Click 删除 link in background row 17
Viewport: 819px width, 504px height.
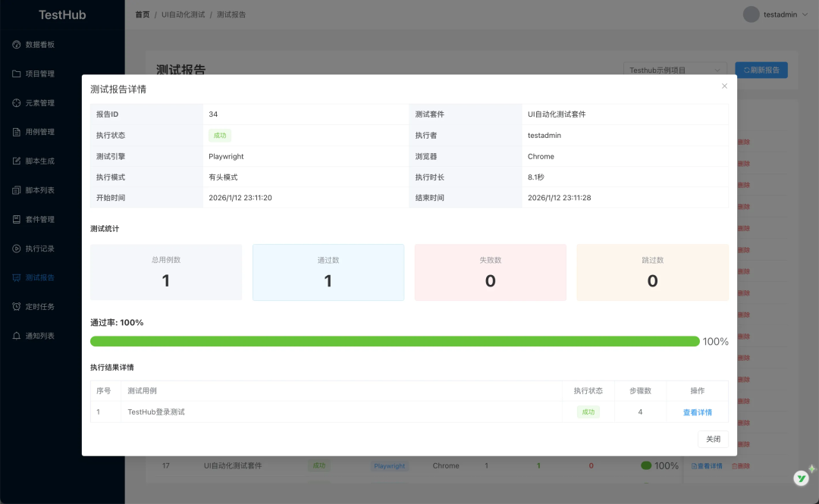click(740, 466)
